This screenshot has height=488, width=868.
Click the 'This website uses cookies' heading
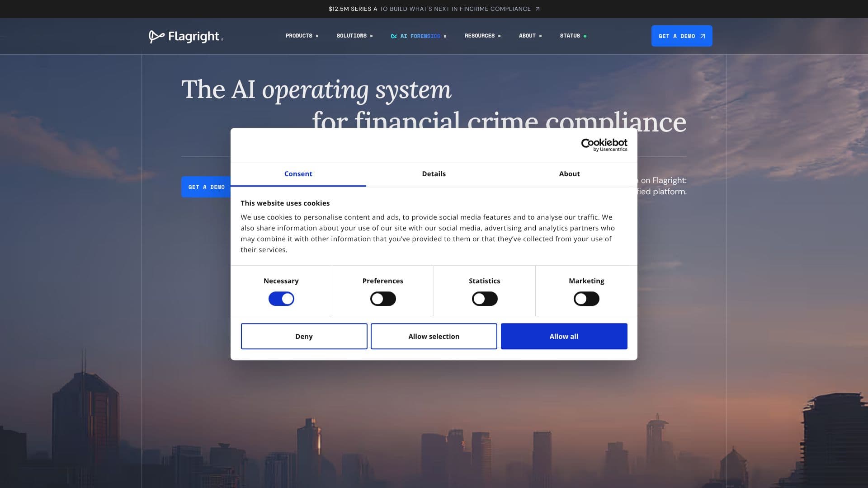pyautogui.click(x=285, y=203)
